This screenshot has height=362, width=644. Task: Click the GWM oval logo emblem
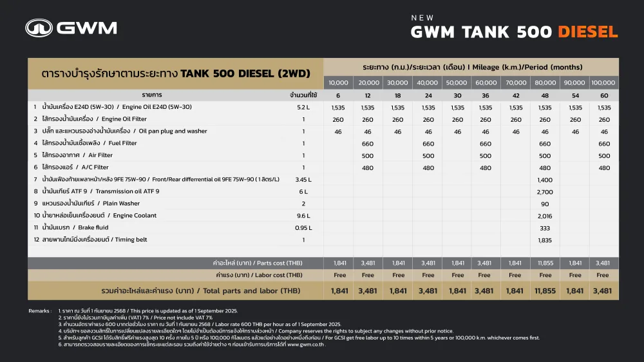(39, 28)
